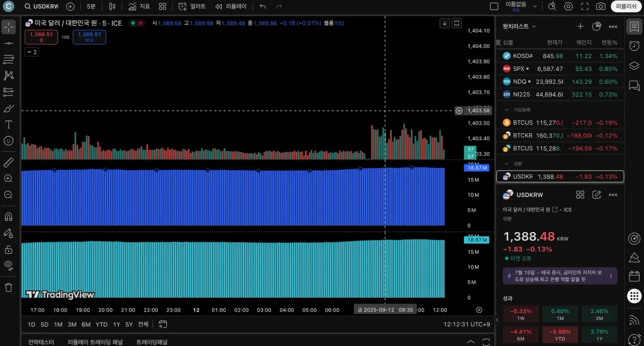Image resolution: width=644 pixels, height=346 pixels.
Task: Click the 1,388.51 셀 sell button
Action: (x=41, y=37)
